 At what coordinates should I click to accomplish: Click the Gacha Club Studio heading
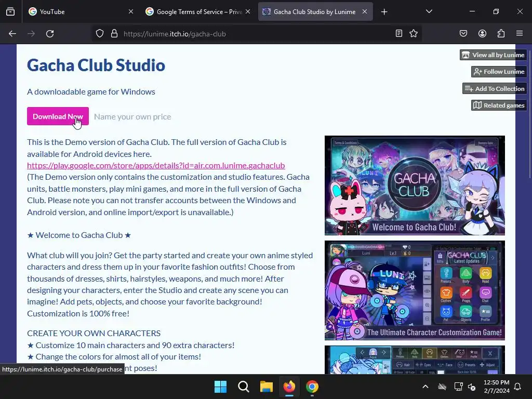coord(96,65)
